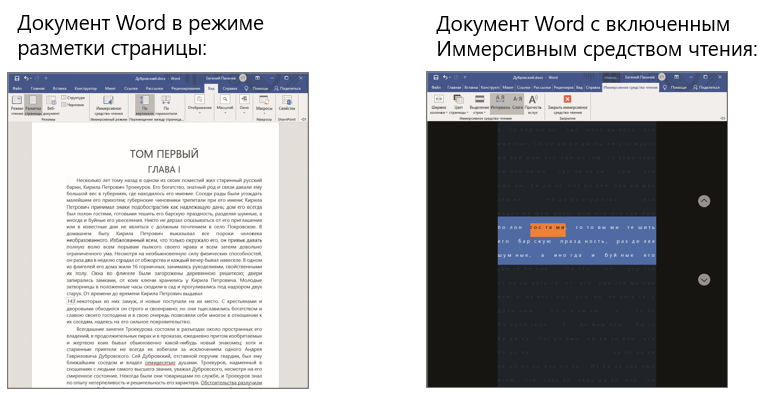Expand the Окно window dropdown

pyautogui.click(x=244, y=105)
